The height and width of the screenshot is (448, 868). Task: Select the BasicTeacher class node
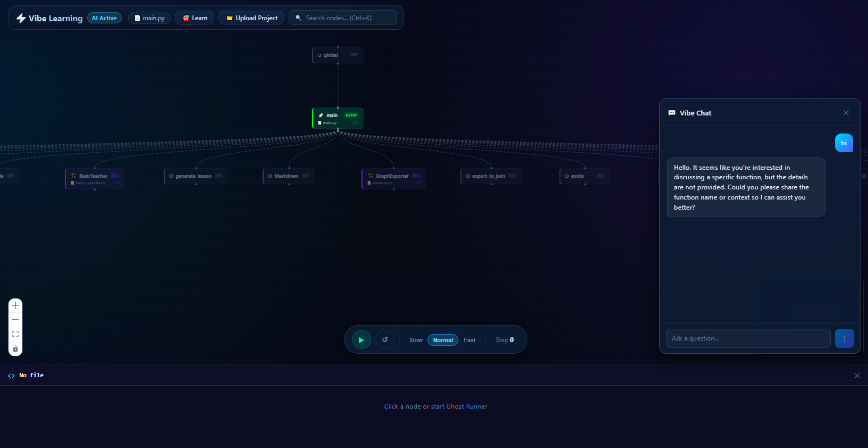click(x=95, y=179)
